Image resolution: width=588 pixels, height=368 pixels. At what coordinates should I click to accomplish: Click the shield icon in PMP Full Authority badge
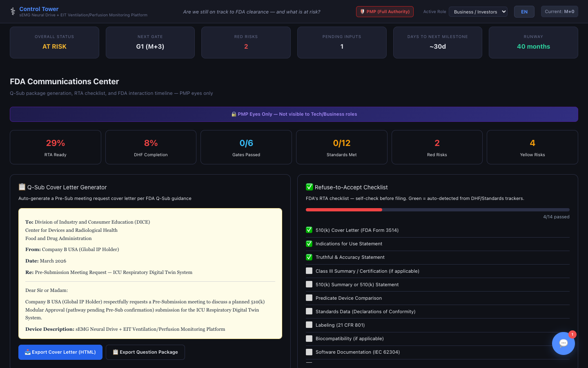[x=362, y=12]
